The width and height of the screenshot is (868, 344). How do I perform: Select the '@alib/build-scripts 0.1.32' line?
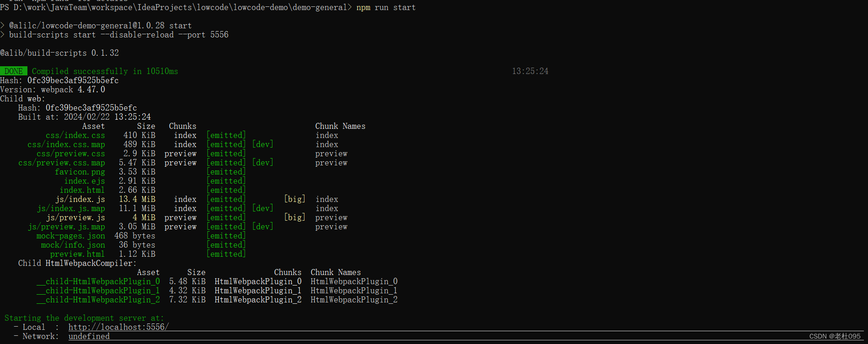tap(59, 53)
